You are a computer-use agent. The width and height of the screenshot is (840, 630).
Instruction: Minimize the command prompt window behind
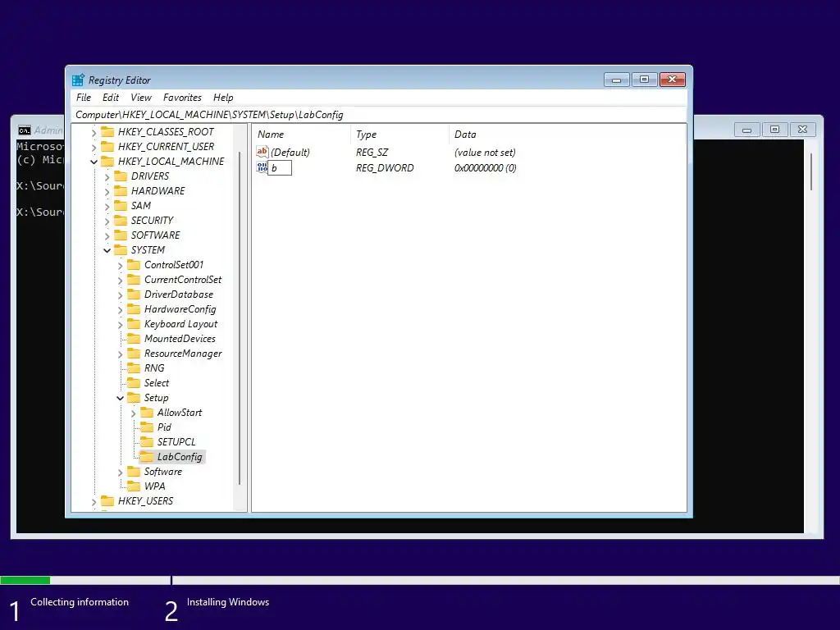pyautogui.click(x=746, y=130)
